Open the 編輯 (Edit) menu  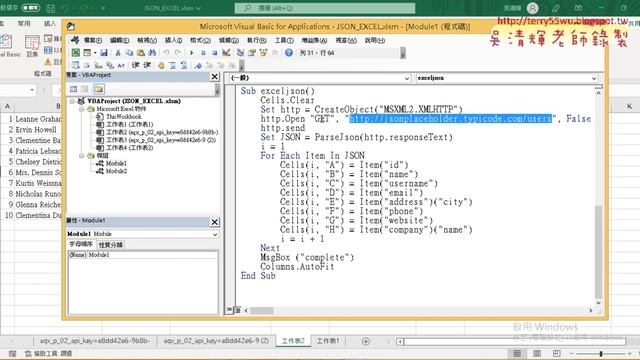[x=120, y=40]
